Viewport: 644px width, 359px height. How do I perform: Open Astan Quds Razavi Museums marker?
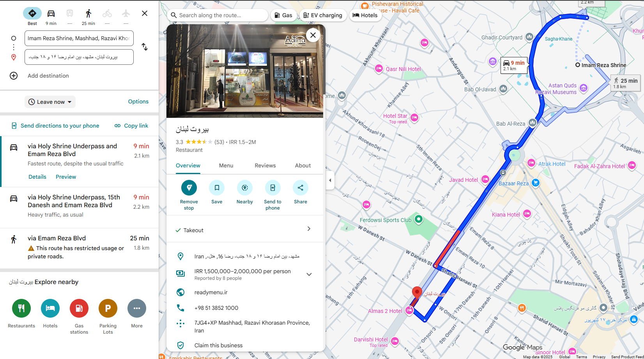tap(584, 88)
